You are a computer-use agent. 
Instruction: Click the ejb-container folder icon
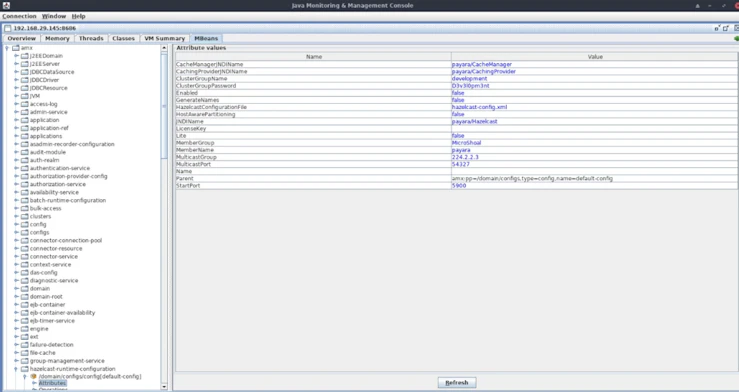25,304
